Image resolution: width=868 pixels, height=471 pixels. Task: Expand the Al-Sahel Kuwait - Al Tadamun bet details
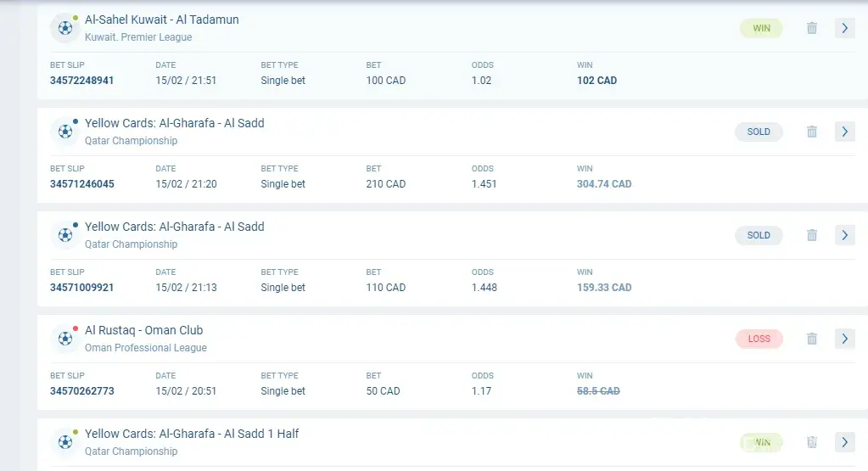[844, 28]
